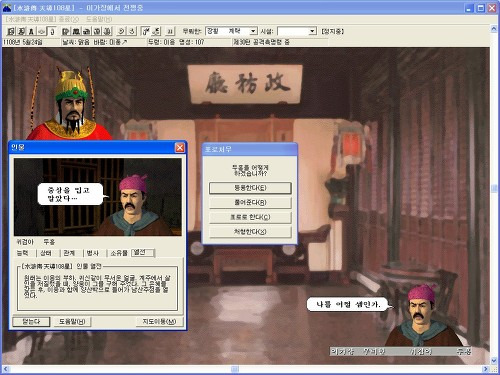
Task: Maximize the game window
Action: pos(480,8)
